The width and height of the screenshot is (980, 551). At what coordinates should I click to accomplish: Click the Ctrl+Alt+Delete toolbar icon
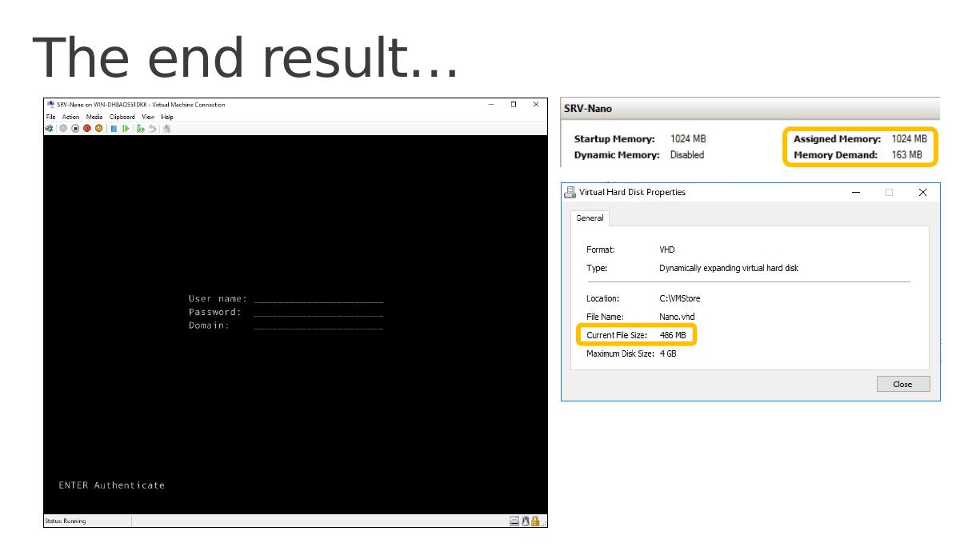tap(49, 128)
